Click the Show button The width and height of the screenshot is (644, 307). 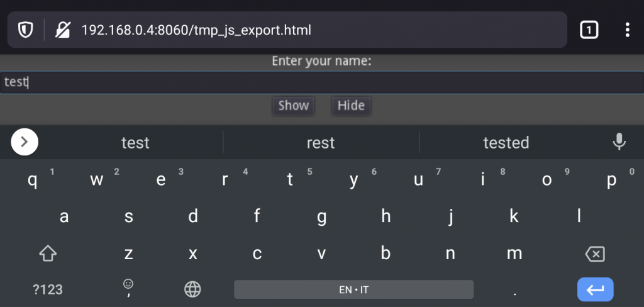294,106
